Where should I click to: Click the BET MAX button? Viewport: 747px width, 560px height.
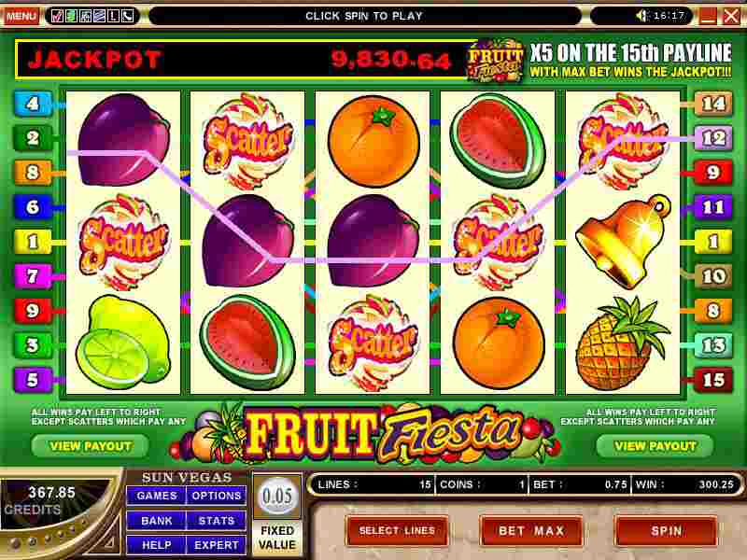(531, 530)
